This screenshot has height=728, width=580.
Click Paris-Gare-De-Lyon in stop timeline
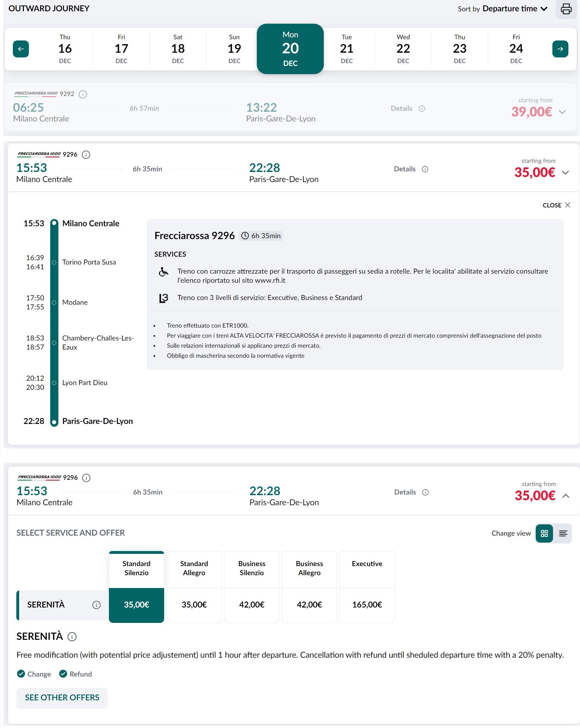click(x=97, y=421)
